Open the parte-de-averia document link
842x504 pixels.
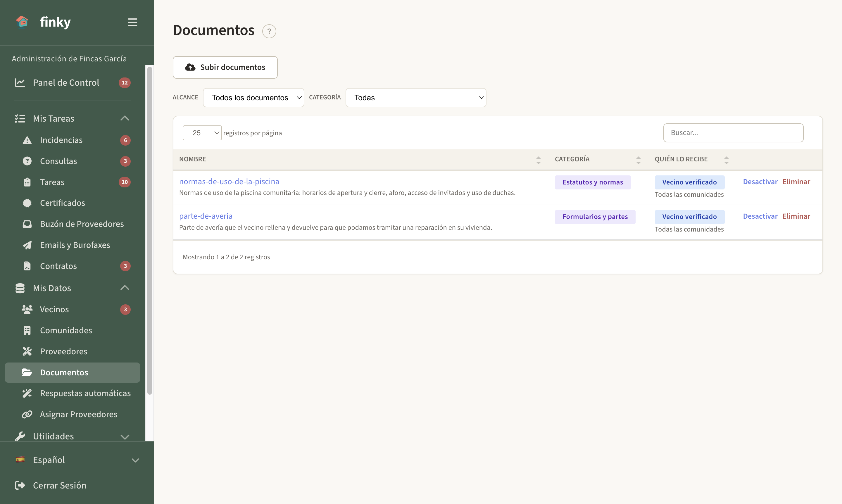coord(206,216)
